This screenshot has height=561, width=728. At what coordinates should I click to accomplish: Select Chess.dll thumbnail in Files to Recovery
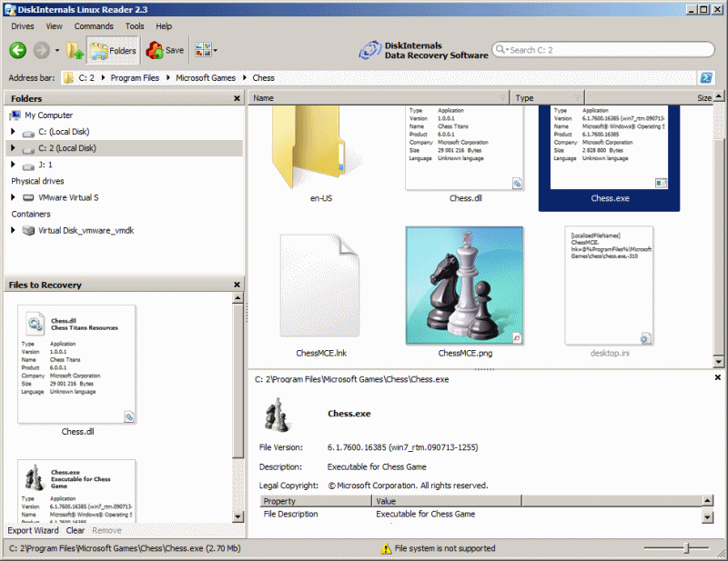(x=77, y=365)
